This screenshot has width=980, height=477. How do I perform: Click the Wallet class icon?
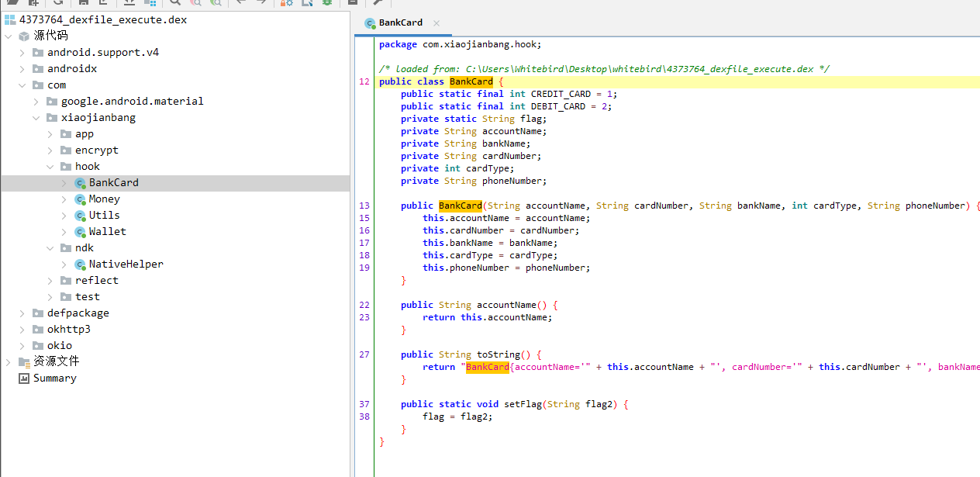click(x=80, y=232)
